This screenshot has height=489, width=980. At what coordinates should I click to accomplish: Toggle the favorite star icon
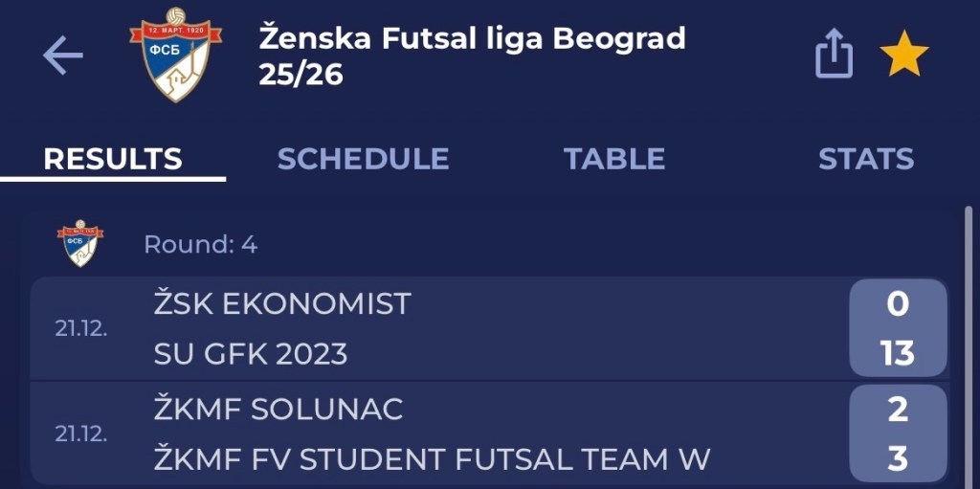coord(903,55)
